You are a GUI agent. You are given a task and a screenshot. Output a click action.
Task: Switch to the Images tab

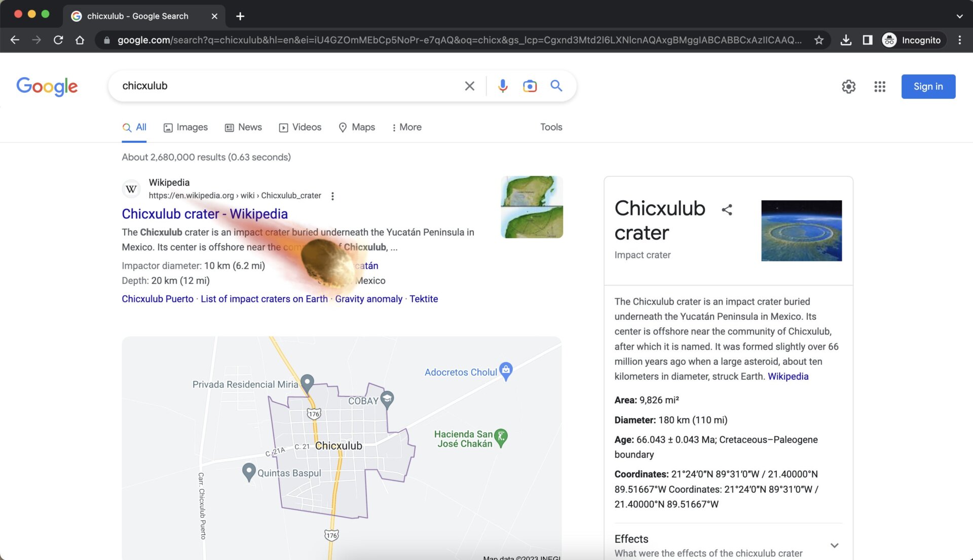(185, 127)
